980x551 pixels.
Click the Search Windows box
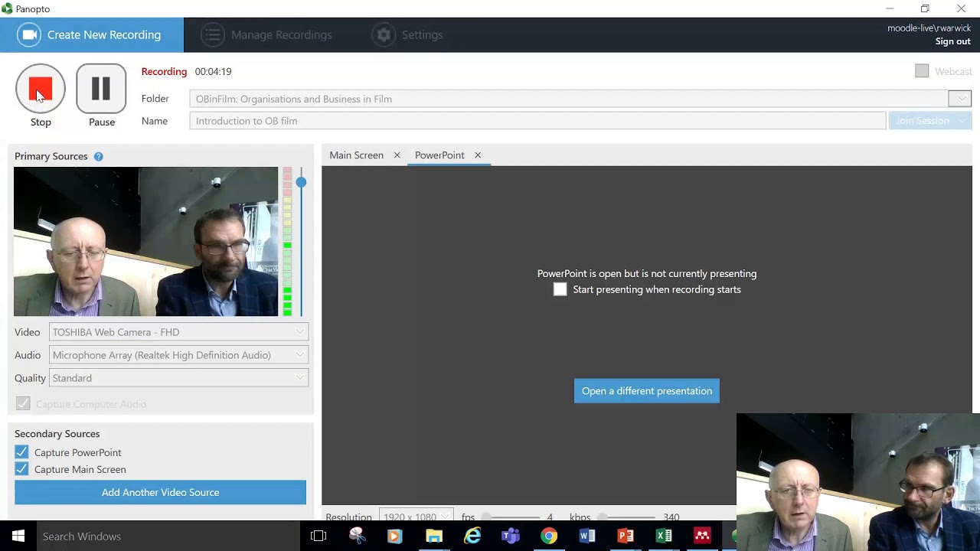(168, 536)
